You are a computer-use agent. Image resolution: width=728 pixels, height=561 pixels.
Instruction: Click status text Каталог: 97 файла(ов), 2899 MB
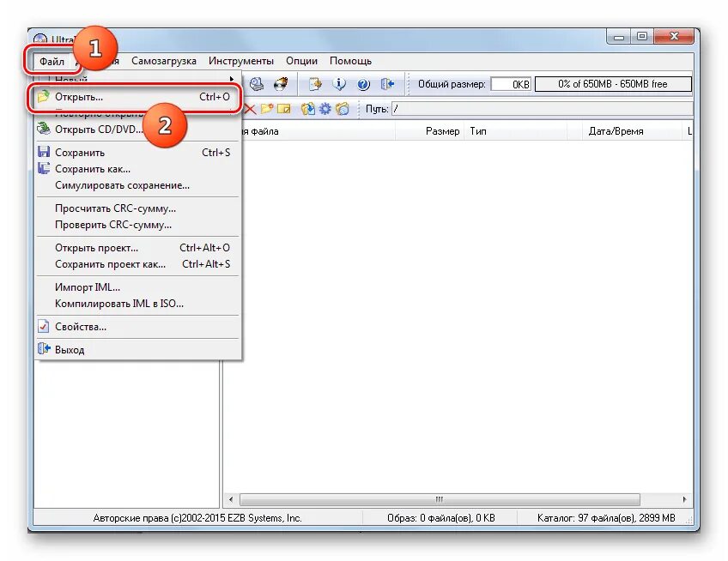point(606,518)
